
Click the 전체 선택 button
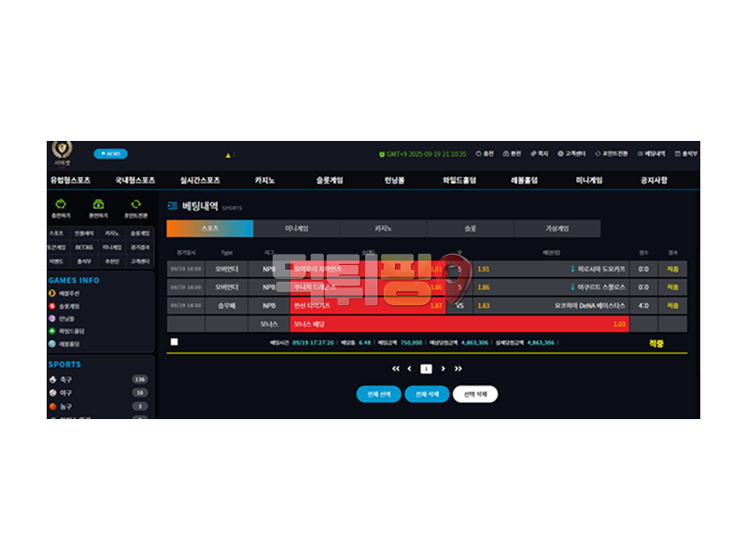pyautogui.click(x=378, y=394)
